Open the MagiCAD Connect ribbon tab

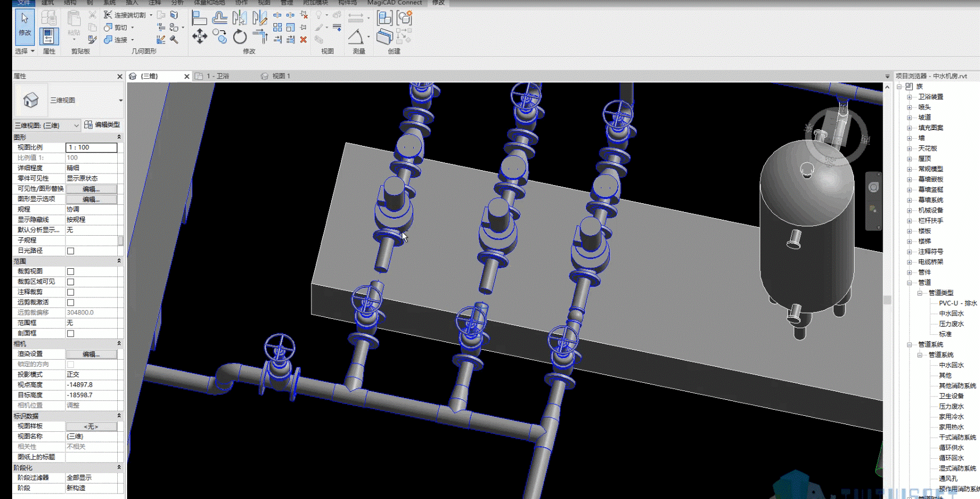coord(395,3)
